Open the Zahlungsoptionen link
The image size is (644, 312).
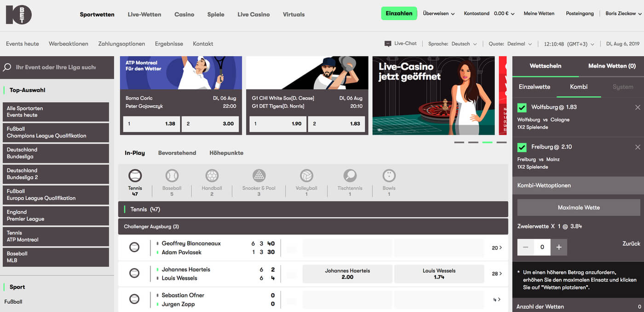click(x=121, y=44)
